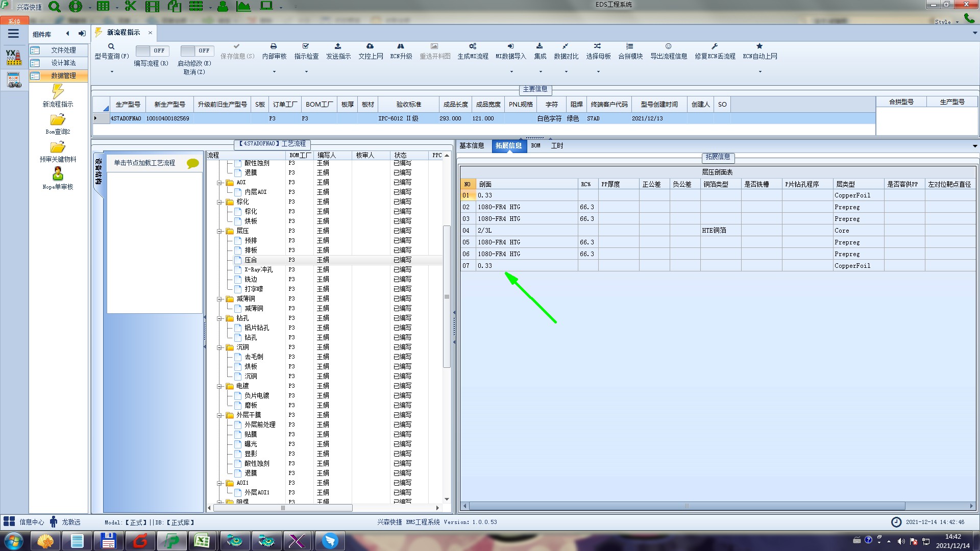Screen dimensions: 980x551
Task: Collapse the 电镀 tree folder
Action: click(220, 386)
